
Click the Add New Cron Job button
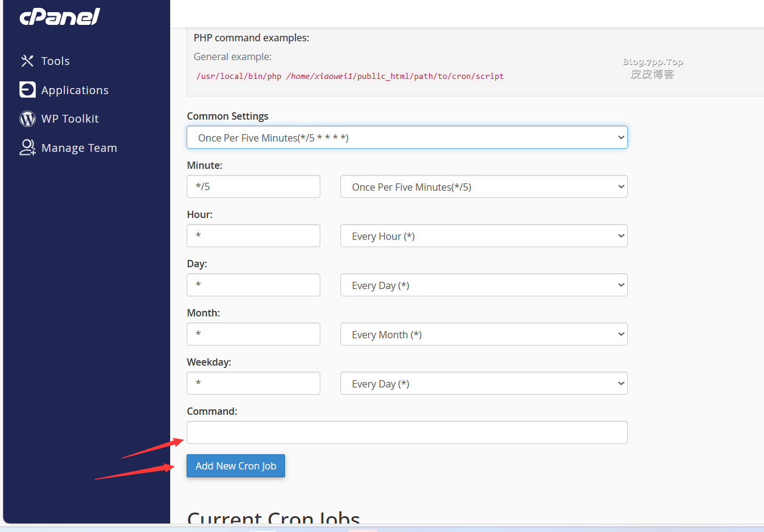click(x=236, y=466)
